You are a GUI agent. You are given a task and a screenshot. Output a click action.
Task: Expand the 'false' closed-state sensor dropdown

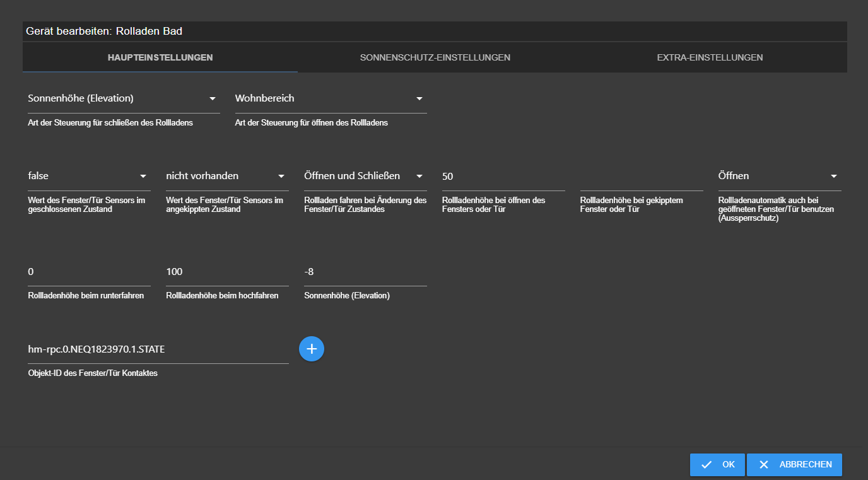pos(89,177)
